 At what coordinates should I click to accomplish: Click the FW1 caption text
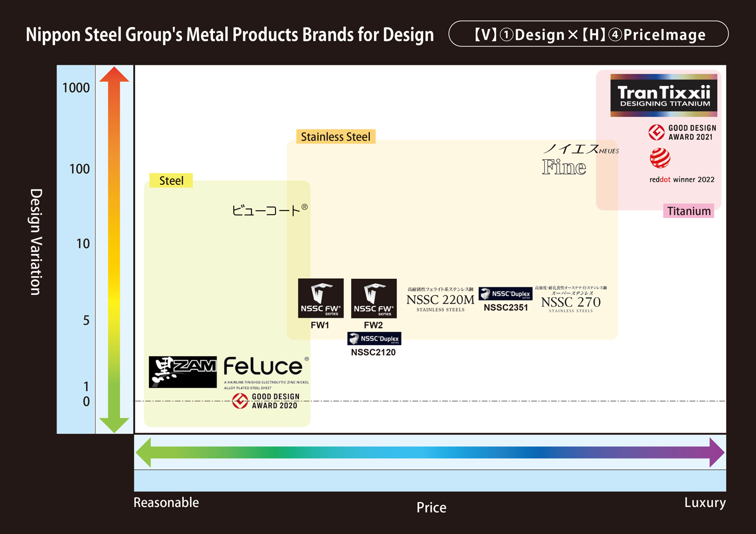pos(320,325)
